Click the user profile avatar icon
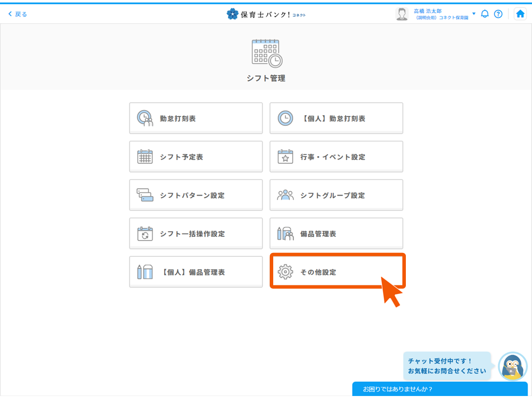532x399 pixels. (x=402, y=14)
